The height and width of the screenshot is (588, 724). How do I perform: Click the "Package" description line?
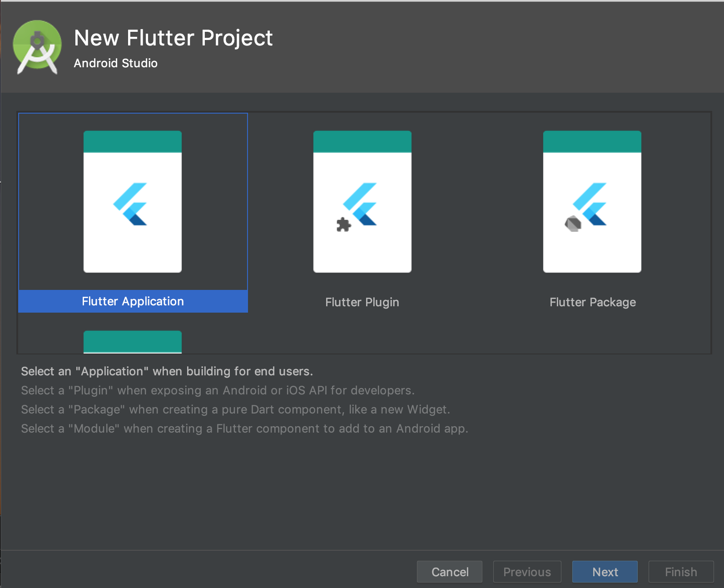tap(235, 409)
